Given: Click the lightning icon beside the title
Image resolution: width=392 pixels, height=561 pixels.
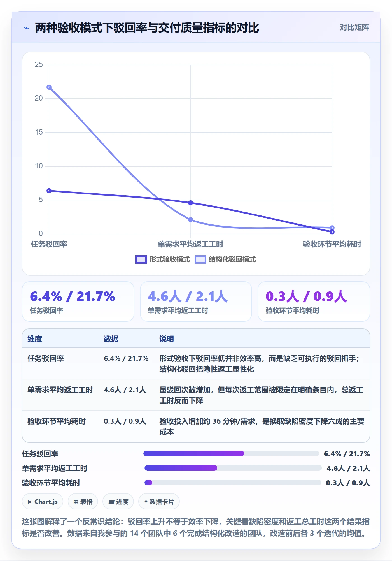Looking at the screenshot, I should [27, 28].
